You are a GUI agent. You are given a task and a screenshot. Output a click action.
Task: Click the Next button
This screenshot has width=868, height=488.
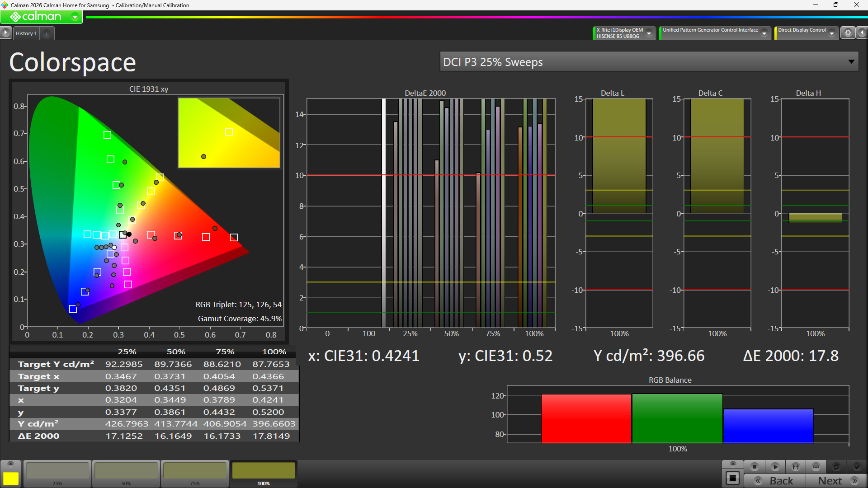[x=836, y=481]
